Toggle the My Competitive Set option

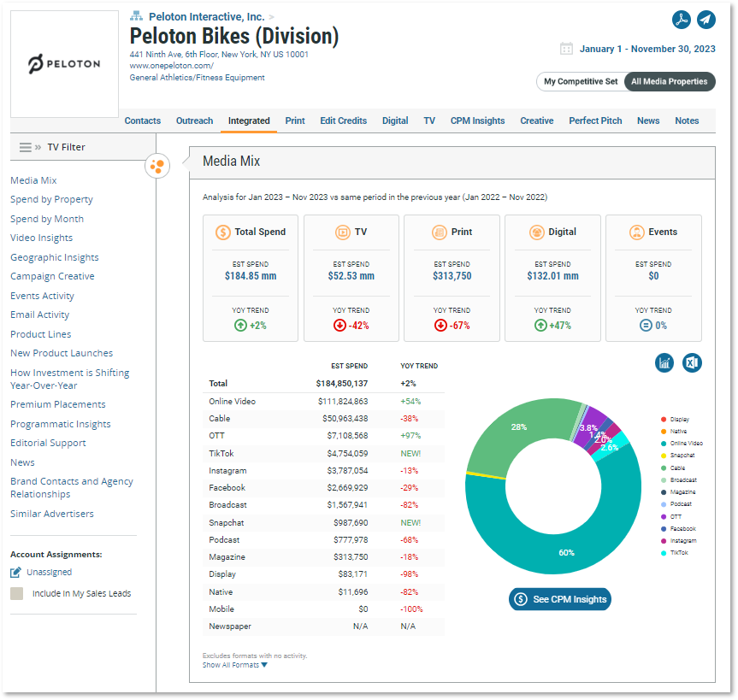click(581, 81)
